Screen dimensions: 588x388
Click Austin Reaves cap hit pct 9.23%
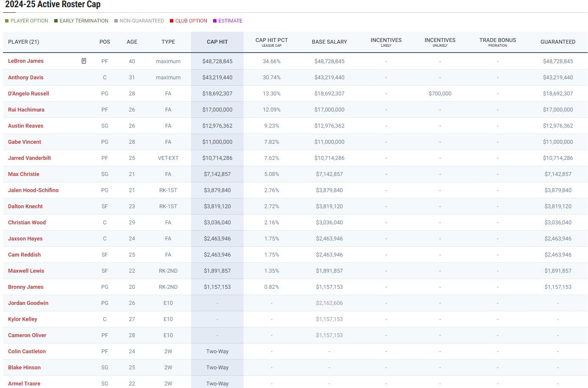coord(272,126)
